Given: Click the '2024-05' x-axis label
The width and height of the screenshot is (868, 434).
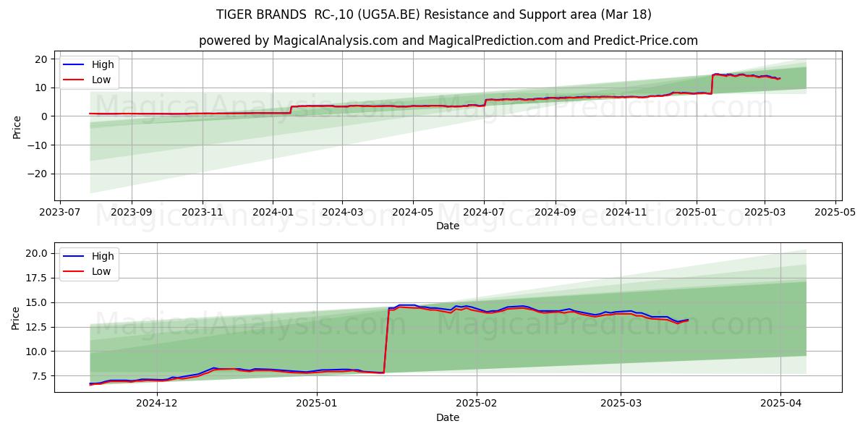Looking at the screenshot, I should pos(413,213).
